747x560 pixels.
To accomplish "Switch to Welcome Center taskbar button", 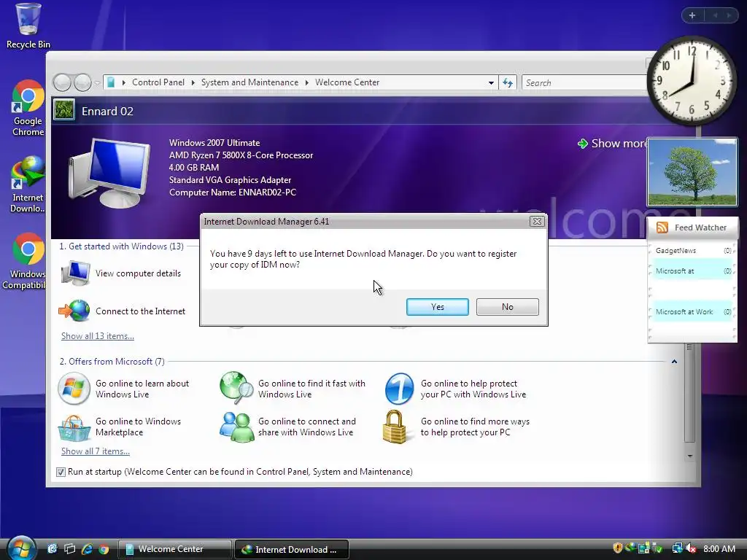I will [174, 549].
